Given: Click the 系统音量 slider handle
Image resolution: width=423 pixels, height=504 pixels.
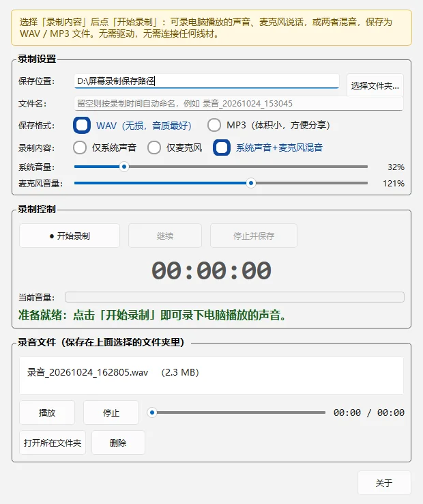Looking at the screenshot, I should pos(124,167).
